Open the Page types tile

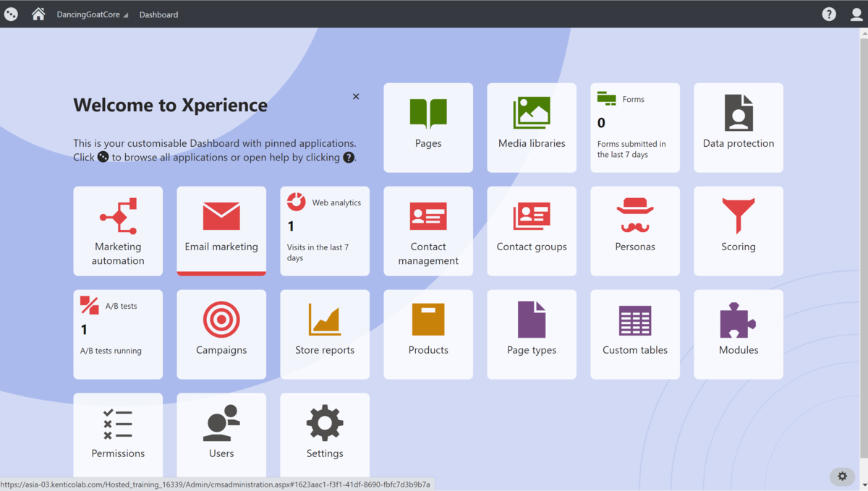pyautogui.click(x=532, y=334)
